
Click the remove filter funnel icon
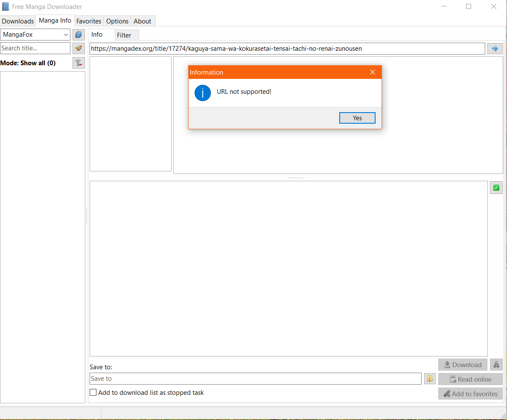pos(79,63)
